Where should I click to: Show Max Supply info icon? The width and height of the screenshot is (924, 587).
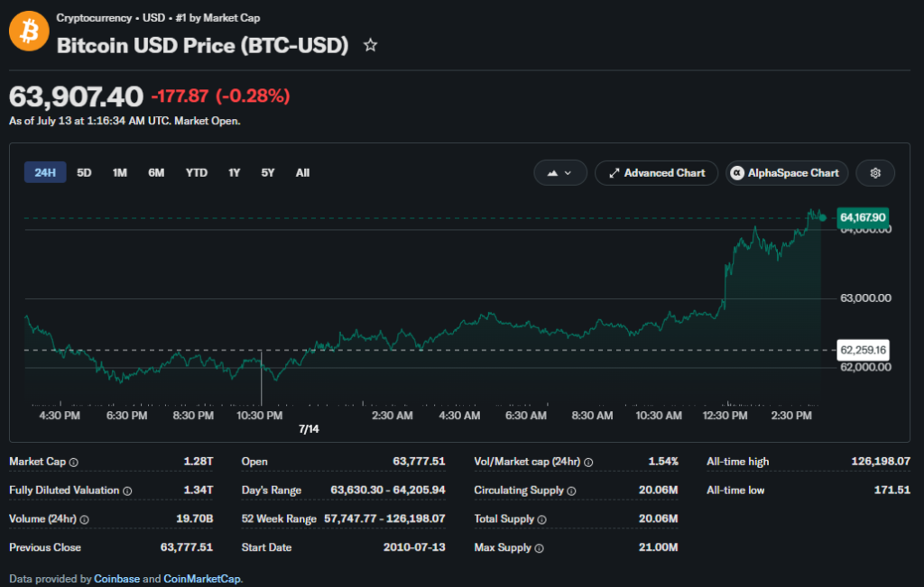[539, 548]
